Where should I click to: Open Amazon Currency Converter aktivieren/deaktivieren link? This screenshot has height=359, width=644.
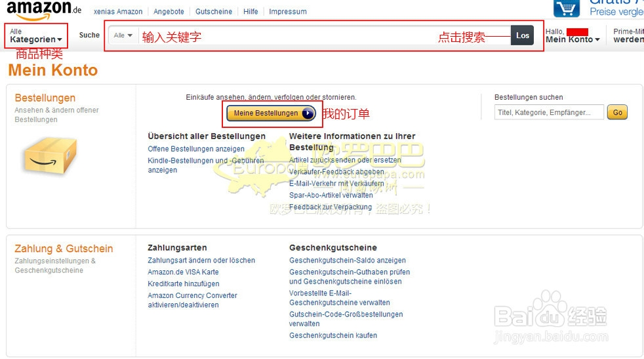point(193,300)
